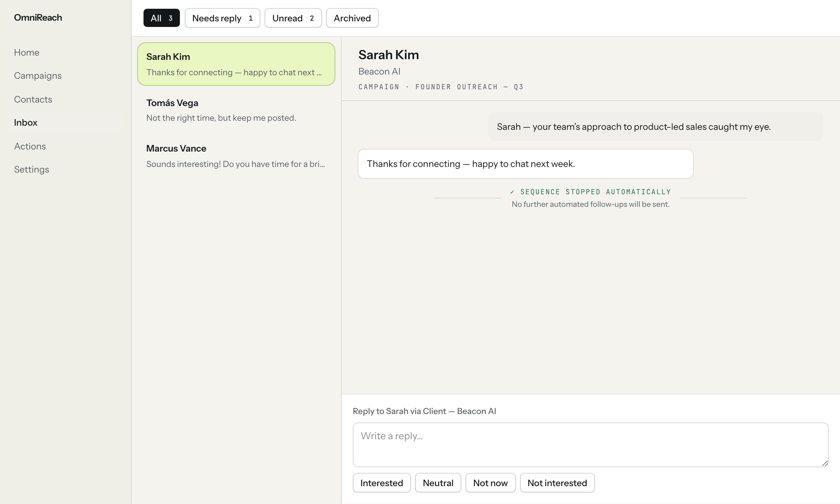Tag conversation as Not now
840x504 pixels.
490,483
